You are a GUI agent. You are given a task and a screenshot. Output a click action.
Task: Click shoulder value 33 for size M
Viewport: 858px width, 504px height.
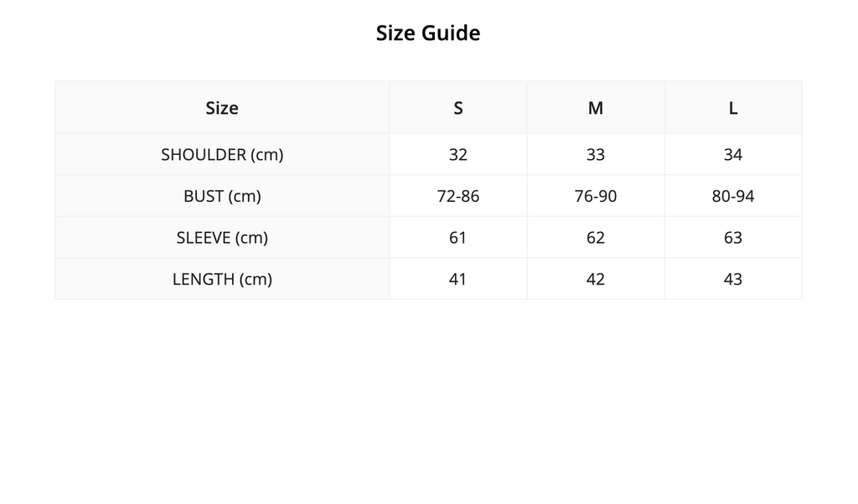pyautogui.click(x=596, y=155)
